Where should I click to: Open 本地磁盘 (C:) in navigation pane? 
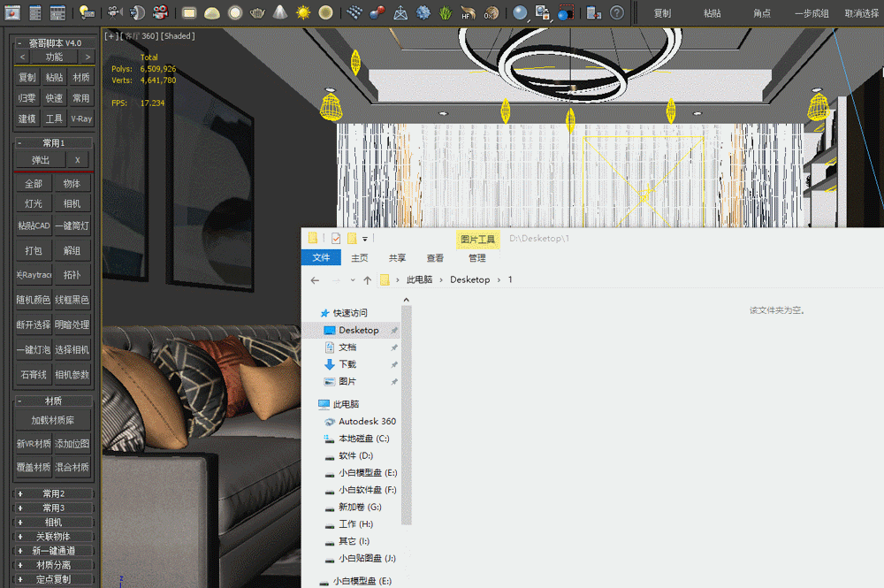click(x=363, y=439)
